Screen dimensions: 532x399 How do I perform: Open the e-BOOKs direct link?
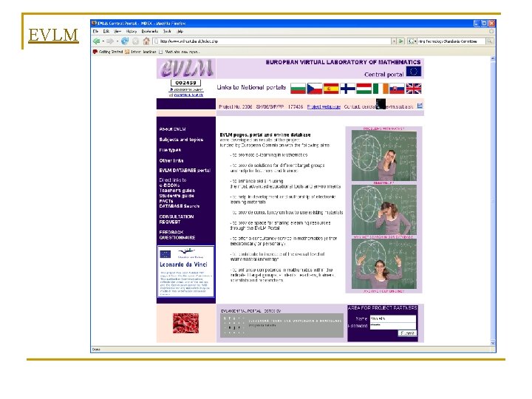point(169,185)
